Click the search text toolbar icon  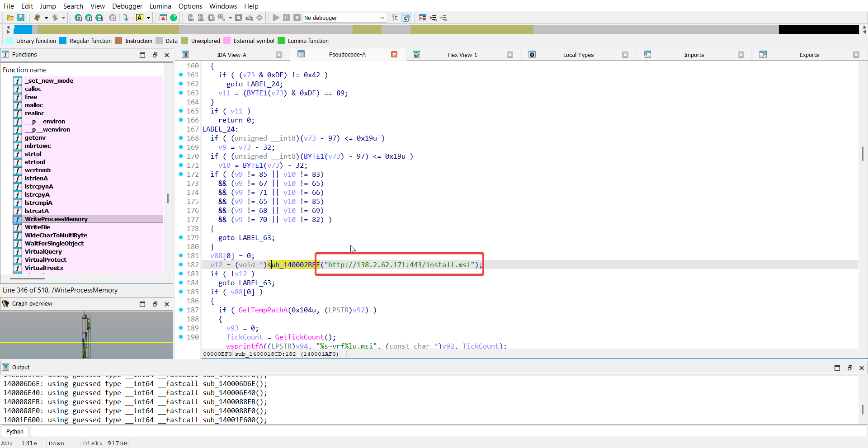coord(89,18)
